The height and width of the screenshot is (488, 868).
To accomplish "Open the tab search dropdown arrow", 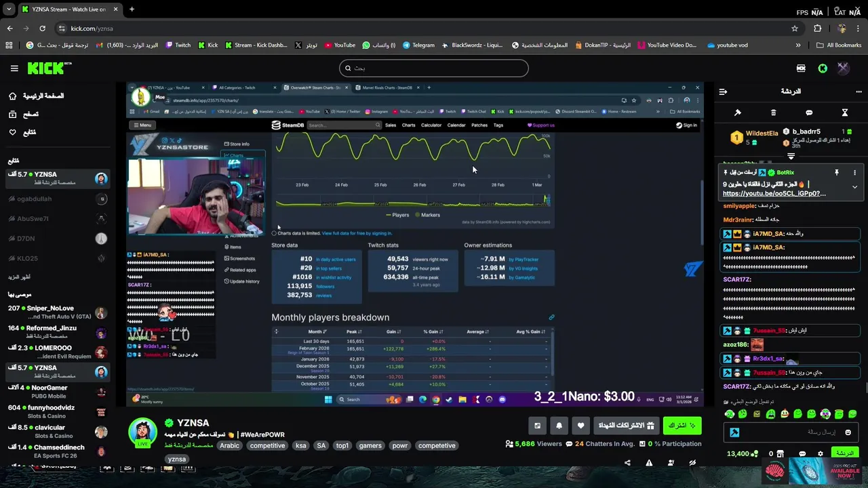I will [x=9, y=9].
